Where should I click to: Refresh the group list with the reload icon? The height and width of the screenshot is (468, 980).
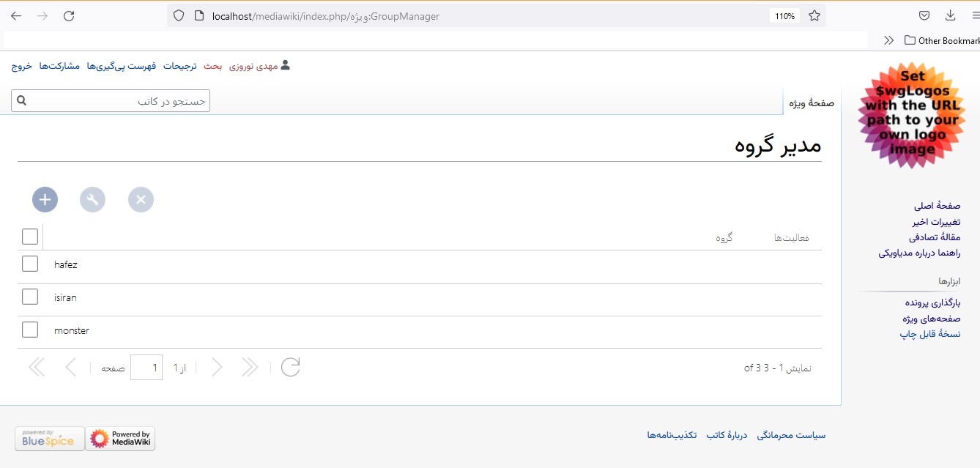(x=291, y=367)
